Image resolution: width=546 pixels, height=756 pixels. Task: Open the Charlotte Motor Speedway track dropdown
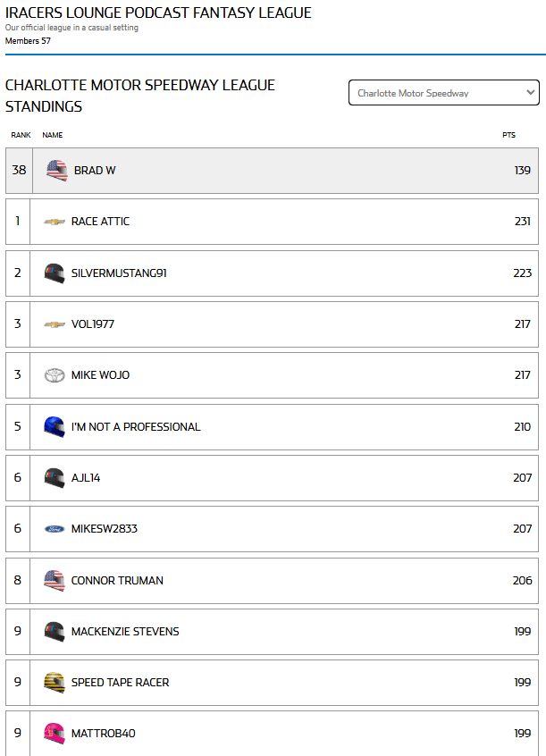(x=444, y=93)
